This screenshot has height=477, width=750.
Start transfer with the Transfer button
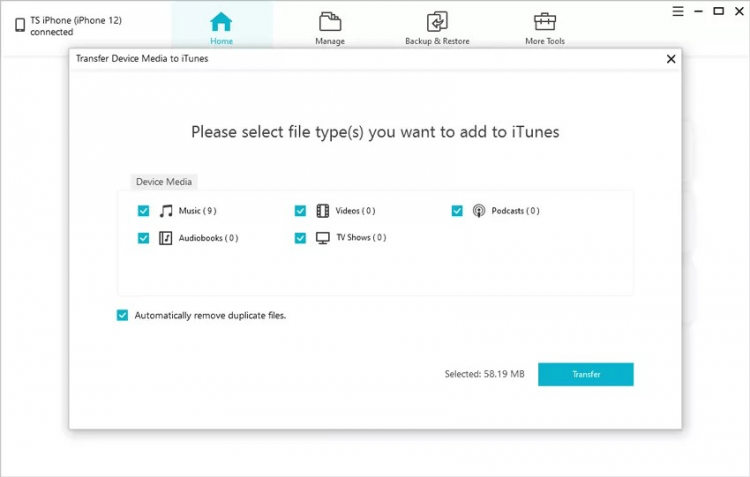tap(585, 374)
